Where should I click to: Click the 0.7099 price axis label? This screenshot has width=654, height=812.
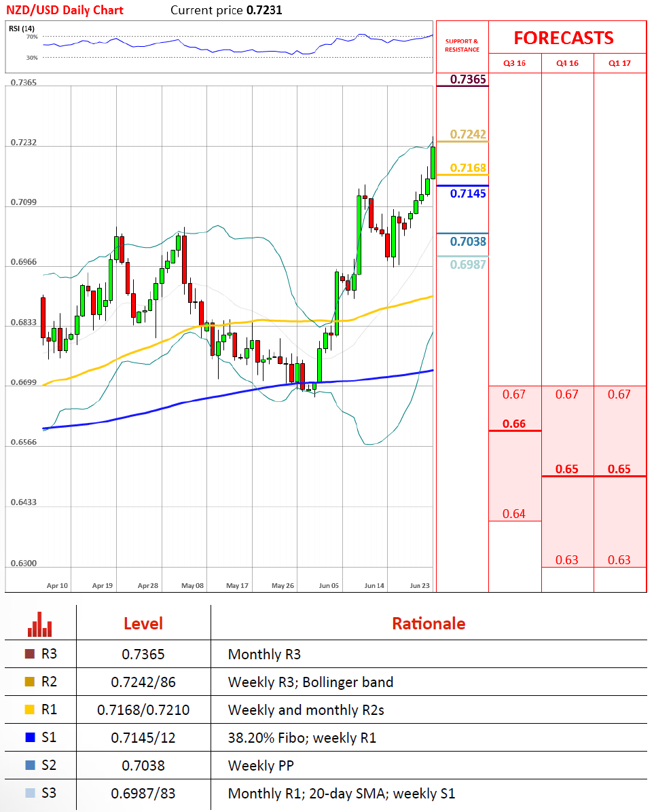[x=24, y=202]
